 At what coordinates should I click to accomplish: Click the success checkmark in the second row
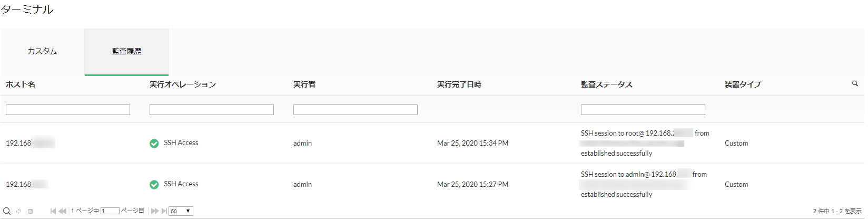tap(154, 185)
